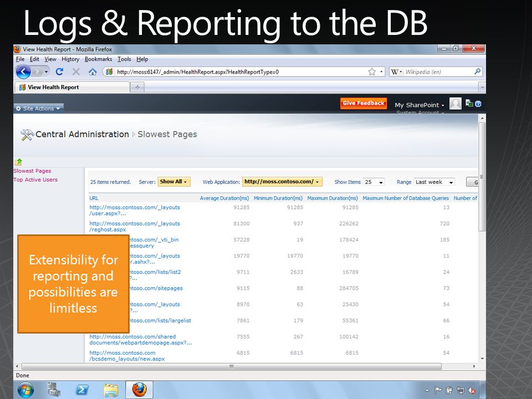This screenshot has width=532, height=399.
Task: Click the partially visible Go button
Action: [472, 182]
